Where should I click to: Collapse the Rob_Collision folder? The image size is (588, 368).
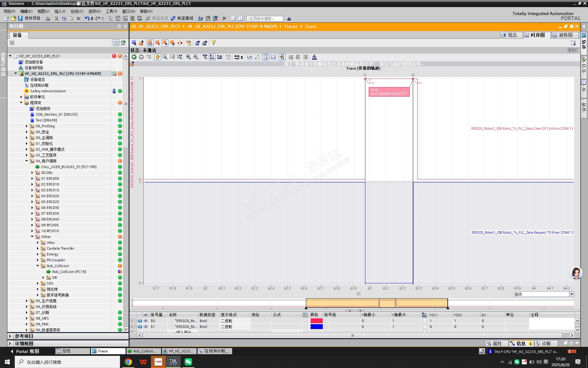click(x=38, y=266)
